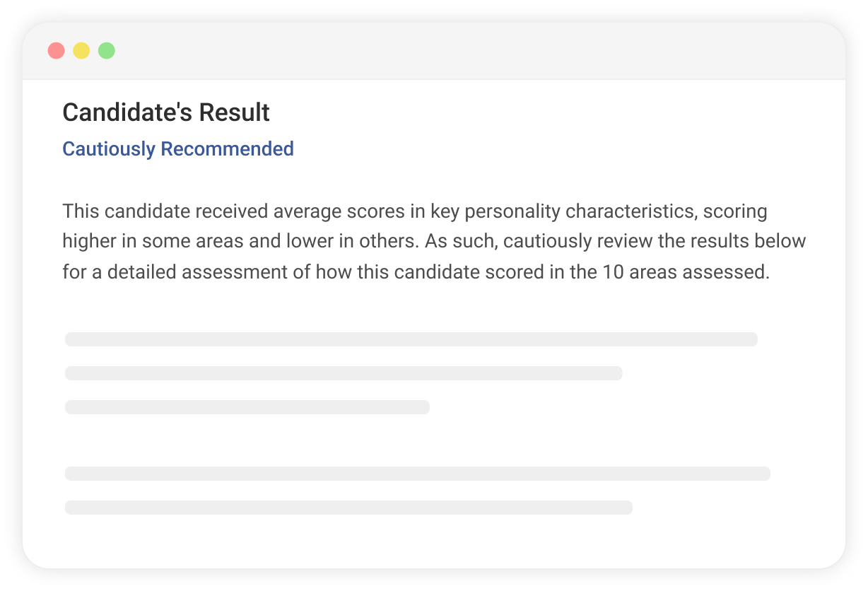The image size is (868, 591).
Task: Click the green maximize window dot
Action: pos(107,51)
